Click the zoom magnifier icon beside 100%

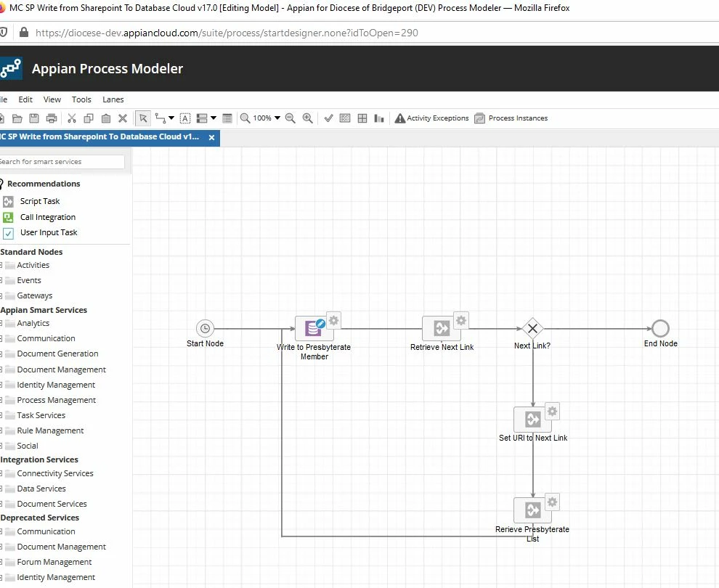click(245, 118)
